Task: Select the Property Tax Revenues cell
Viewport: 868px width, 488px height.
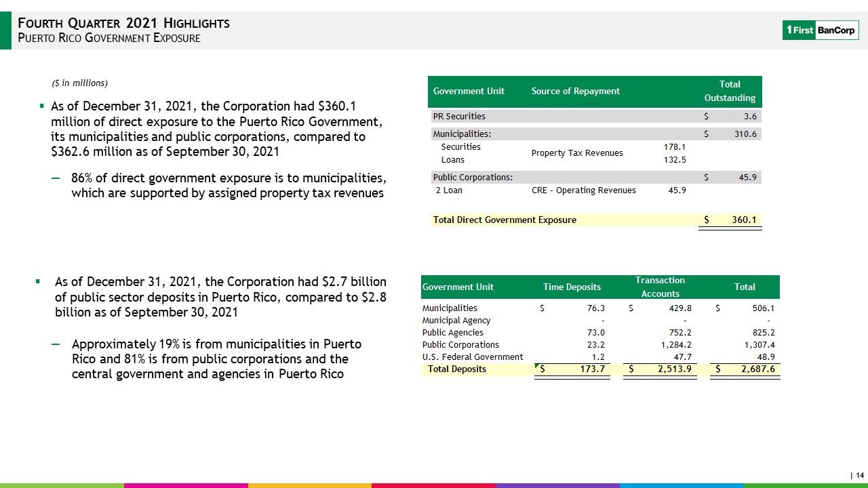Action: pos(577,153)
